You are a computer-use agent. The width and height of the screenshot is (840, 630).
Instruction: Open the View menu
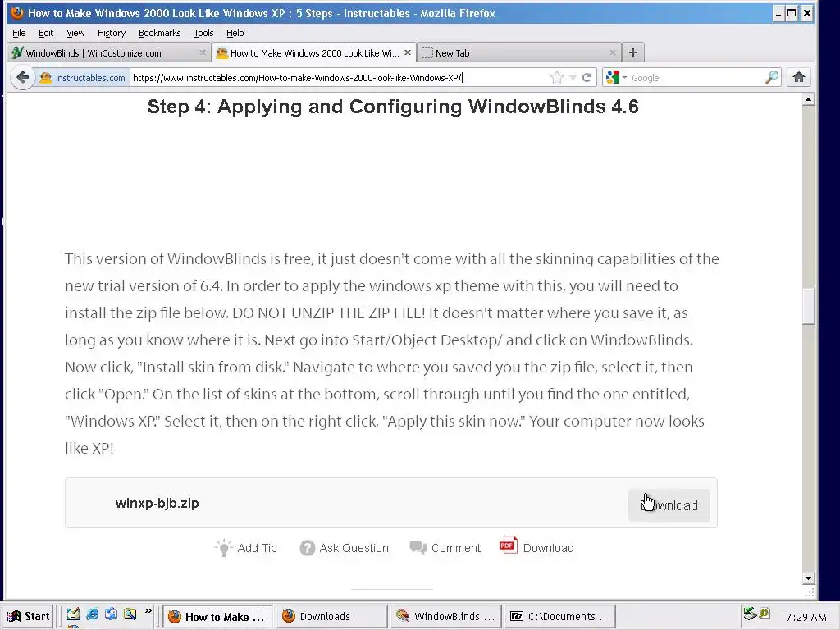75,33
